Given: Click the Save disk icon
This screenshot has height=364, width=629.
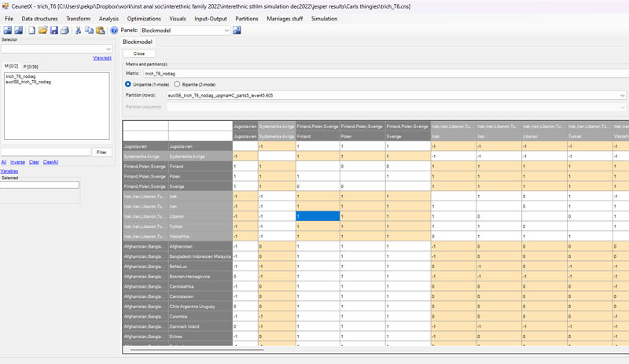Looking at the screenshot, I should tap(53, 31).
